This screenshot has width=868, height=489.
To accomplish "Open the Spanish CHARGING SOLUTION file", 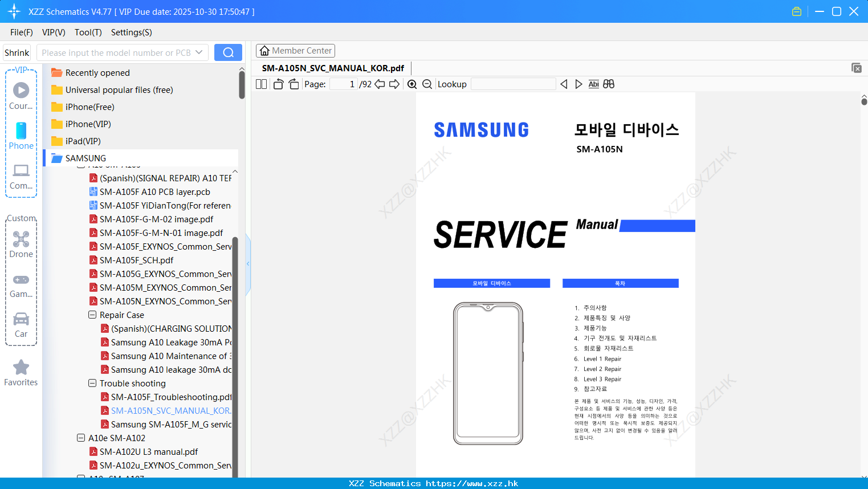I will (x=171, y=328).
